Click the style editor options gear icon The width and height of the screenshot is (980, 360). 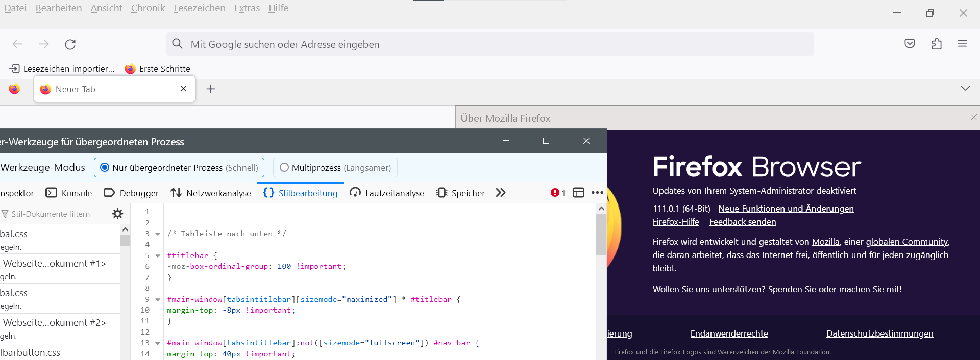117,214
